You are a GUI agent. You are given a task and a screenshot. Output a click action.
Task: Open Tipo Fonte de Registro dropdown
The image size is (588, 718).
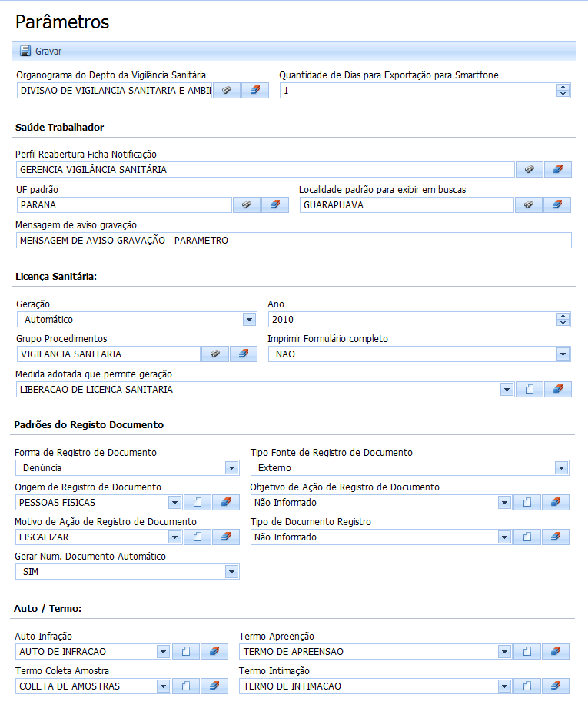point(561,468)
